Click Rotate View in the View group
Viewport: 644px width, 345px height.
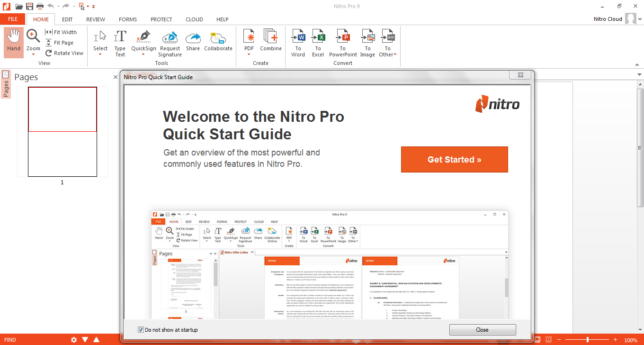(64, 53)
